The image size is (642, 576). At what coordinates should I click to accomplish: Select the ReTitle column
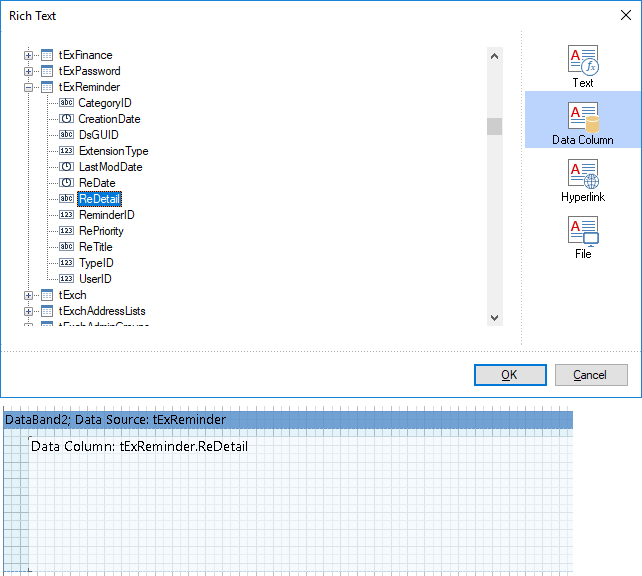(x=95, y=247)
